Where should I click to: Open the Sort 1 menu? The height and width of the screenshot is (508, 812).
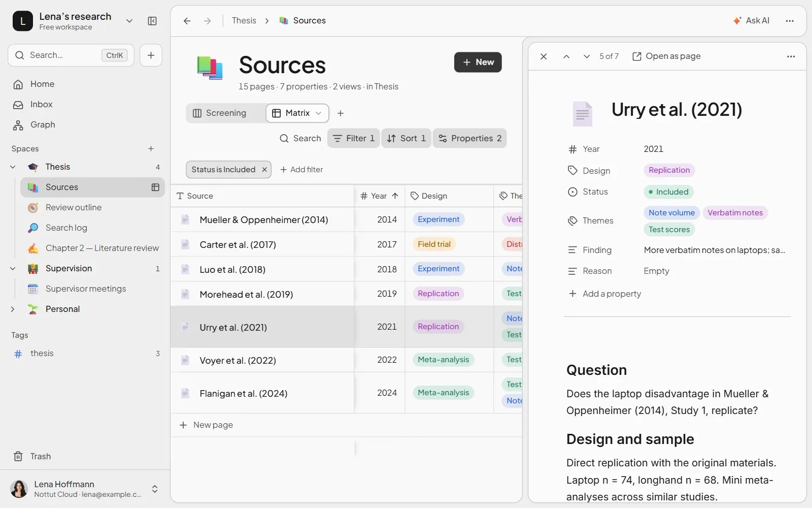click(x=407, y=138)
